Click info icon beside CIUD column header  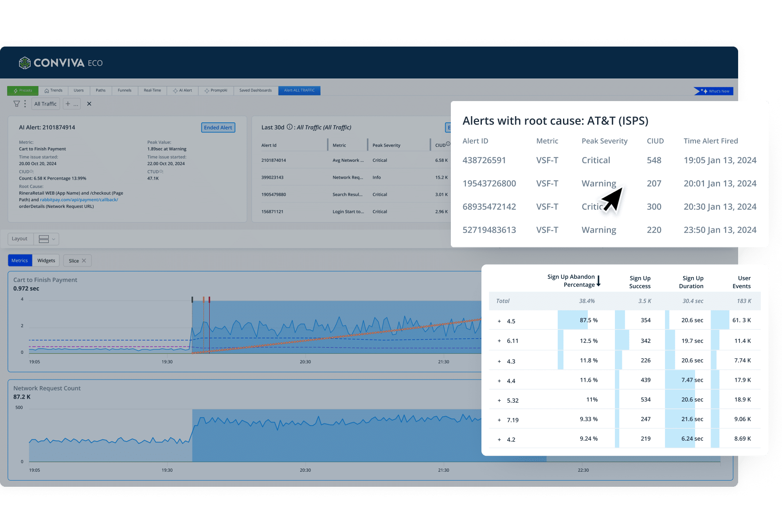pyautogui.click(x=448, y=144)
